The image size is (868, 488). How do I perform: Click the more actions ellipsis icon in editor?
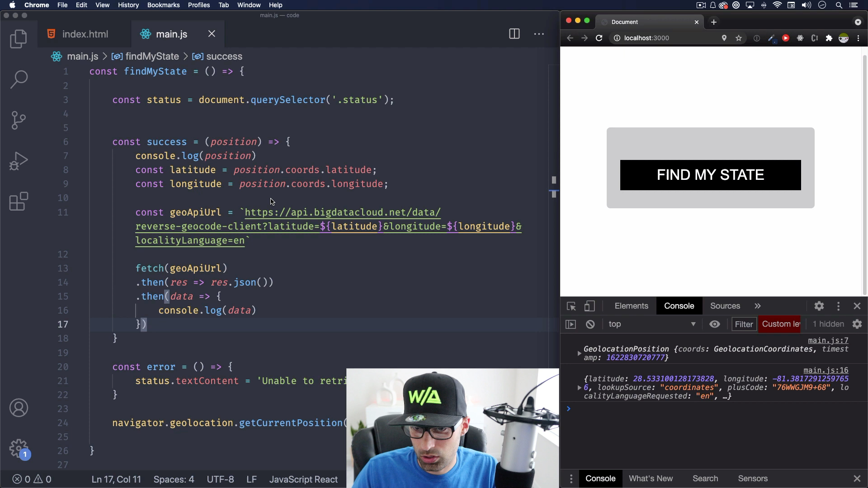[x=539, y=34]
